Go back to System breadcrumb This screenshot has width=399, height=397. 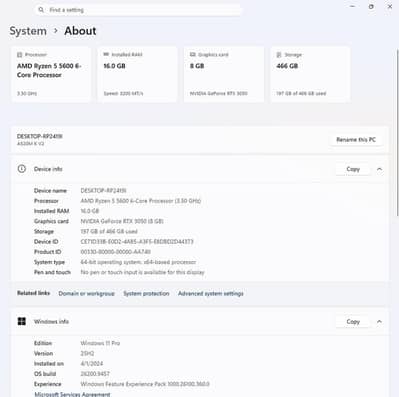28,31
